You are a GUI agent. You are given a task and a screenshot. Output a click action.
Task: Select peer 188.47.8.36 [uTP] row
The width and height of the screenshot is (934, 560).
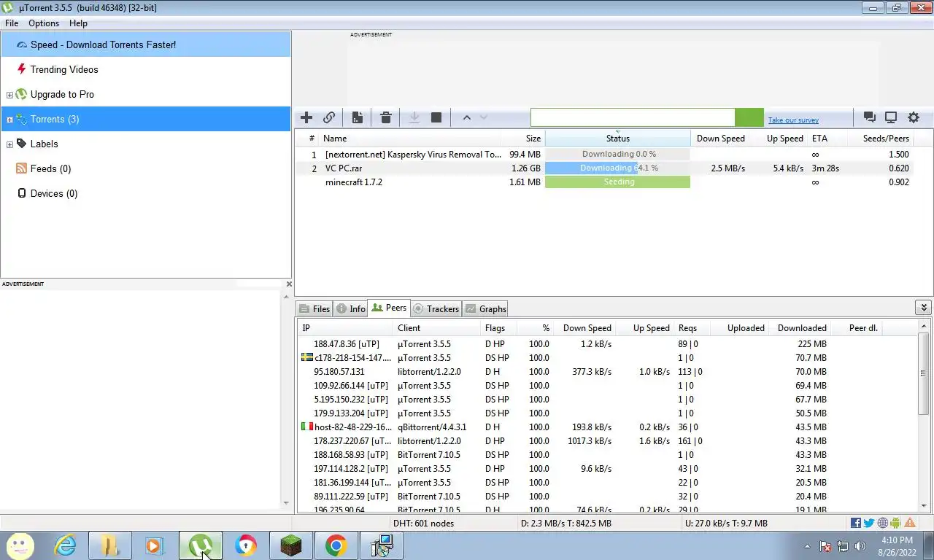tap(607, 344)
